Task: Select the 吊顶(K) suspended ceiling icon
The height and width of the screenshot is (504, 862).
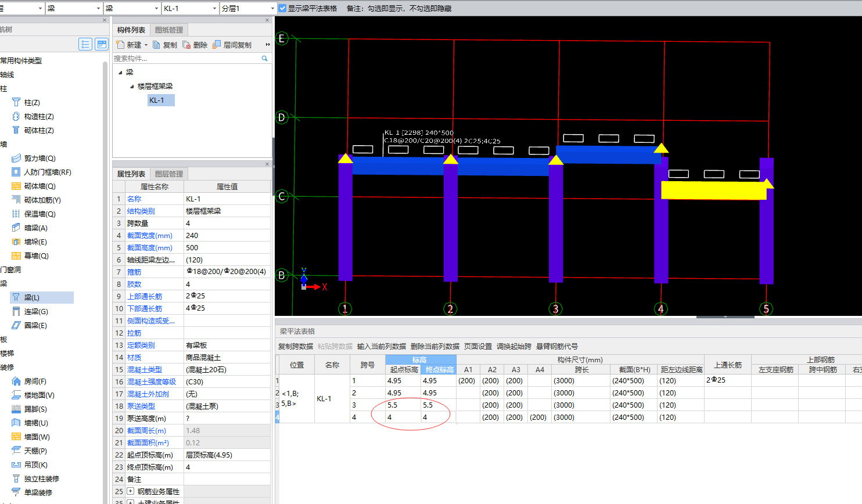Action: [16, 465]
